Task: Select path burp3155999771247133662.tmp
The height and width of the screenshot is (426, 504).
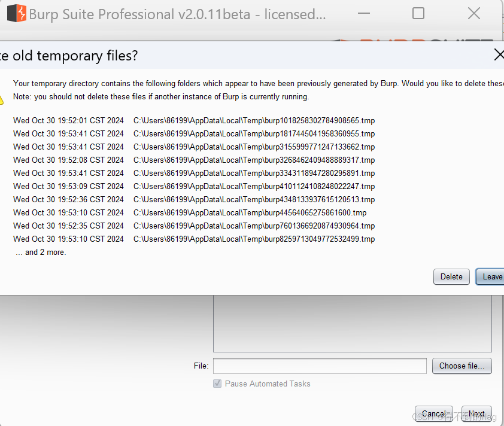Action: pos(254,147)
